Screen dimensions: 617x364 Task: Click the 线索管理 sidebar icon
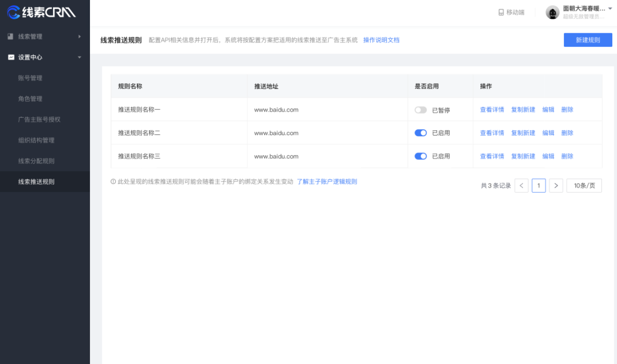coord(9,36)
